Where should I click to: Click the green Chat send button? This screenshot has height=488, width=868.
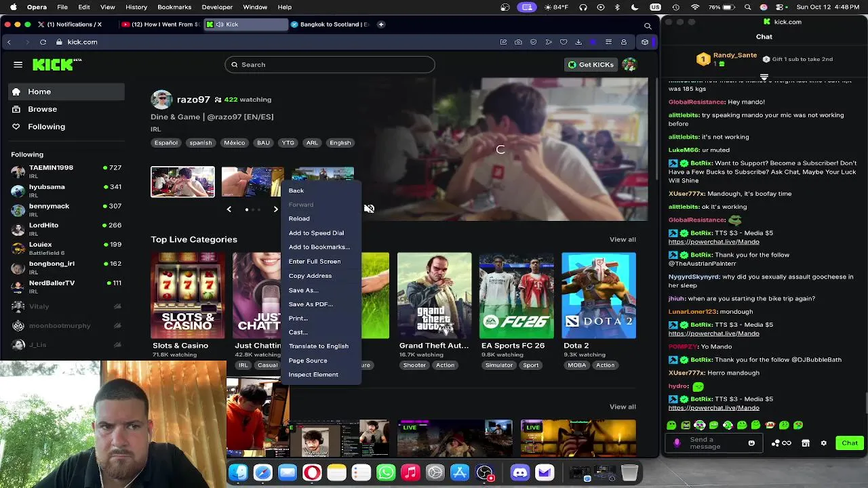[850, 443]
